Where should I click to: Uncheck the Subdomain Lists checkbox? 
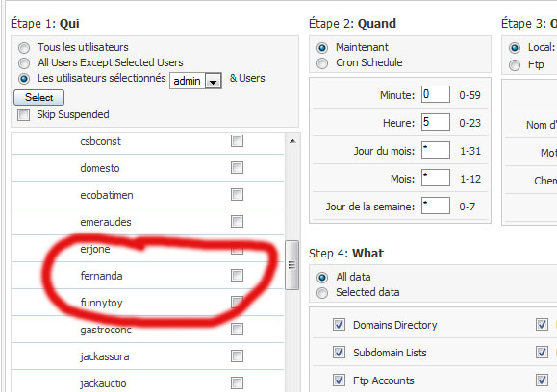[x=339, y=352]
